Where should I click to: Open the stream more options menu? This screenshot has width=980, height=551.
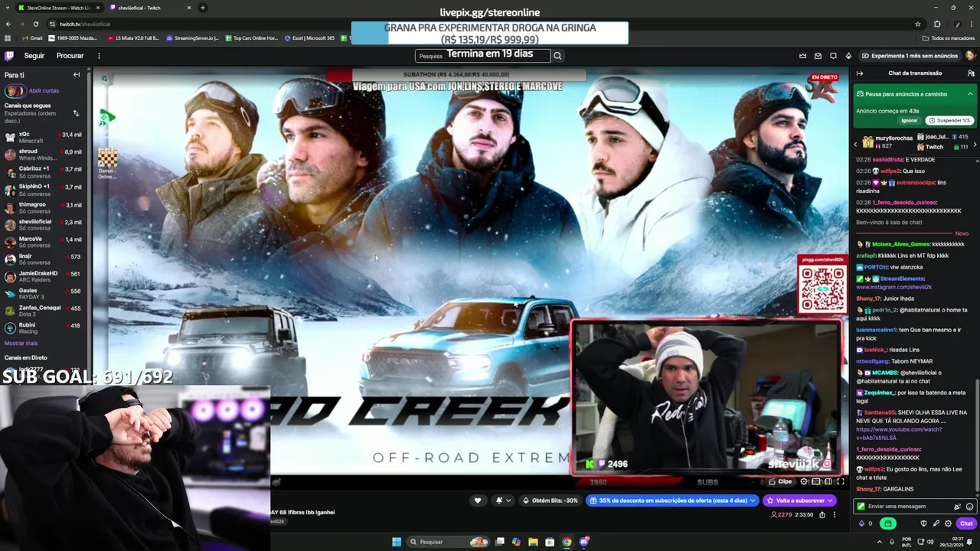[835, 515]
